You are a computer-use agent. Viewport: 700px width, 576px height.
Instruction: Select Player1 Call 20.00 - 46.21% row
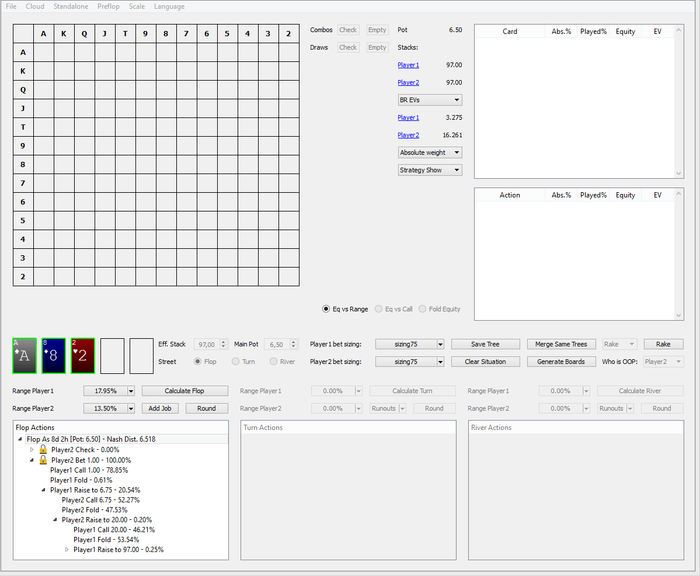click(x=114, y=530)
